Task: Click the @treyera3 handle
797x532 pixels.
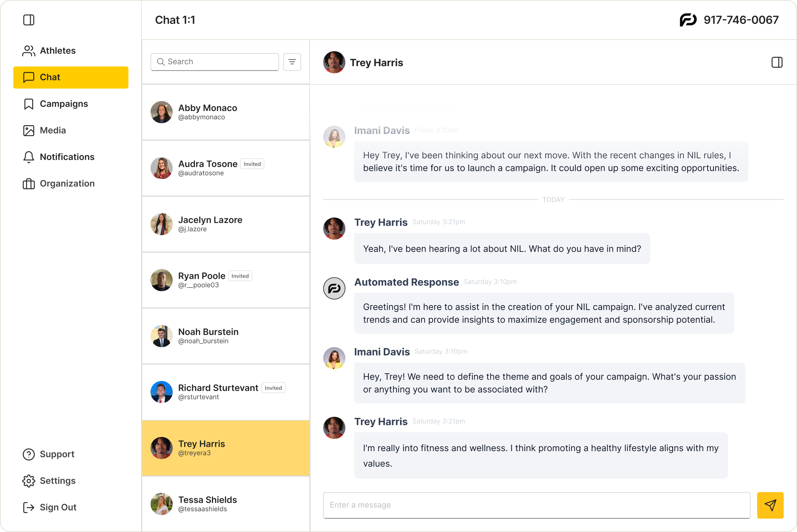Action: tap(195, 453)
